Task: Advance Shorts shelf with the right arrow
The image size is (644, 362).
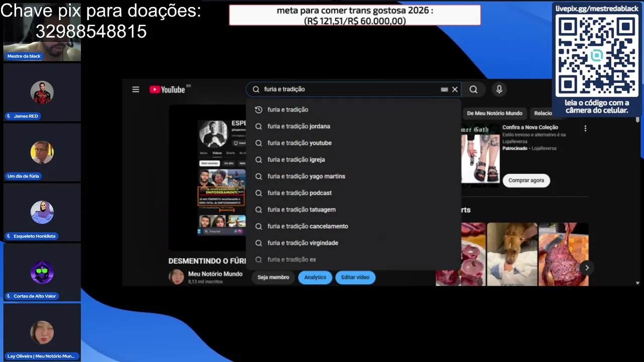Action: coord(587,268)
